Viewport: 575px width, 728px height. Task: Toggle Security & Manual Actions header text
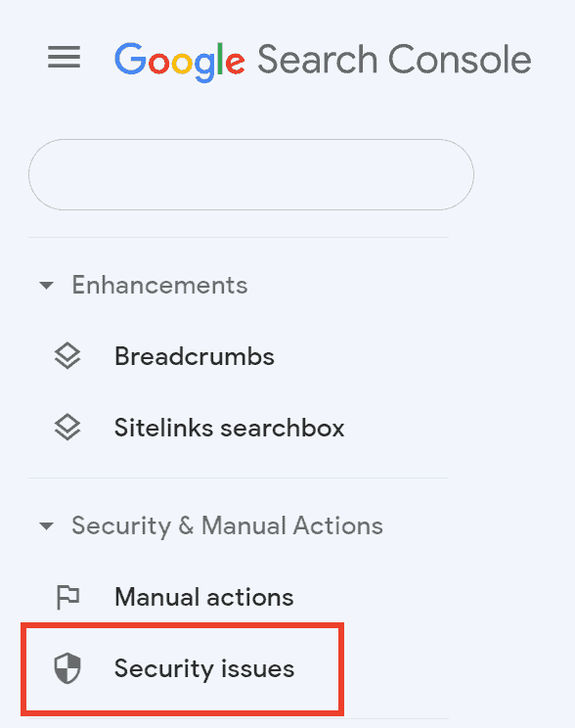(x=228, y=526)
